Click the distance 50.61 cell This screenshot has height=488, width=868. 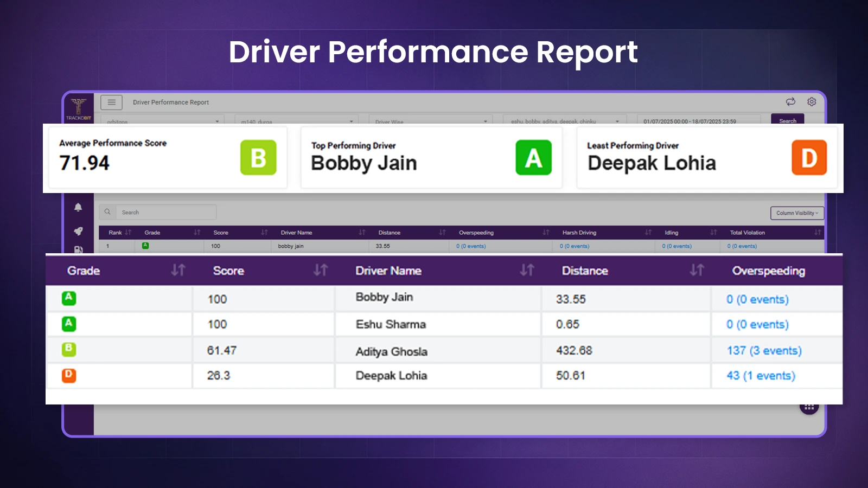click(x=571, y=375)
